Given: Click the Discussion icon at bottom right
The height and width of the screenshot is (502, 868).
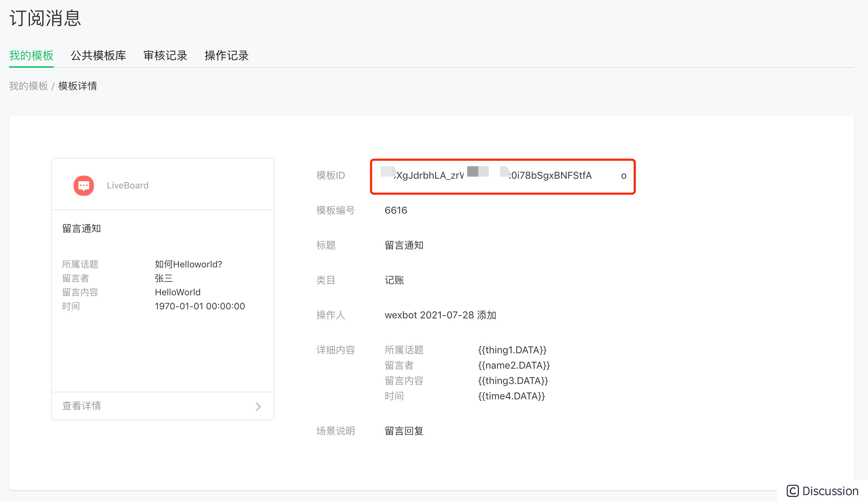Looking at the screenshot, I should [792, 491].
